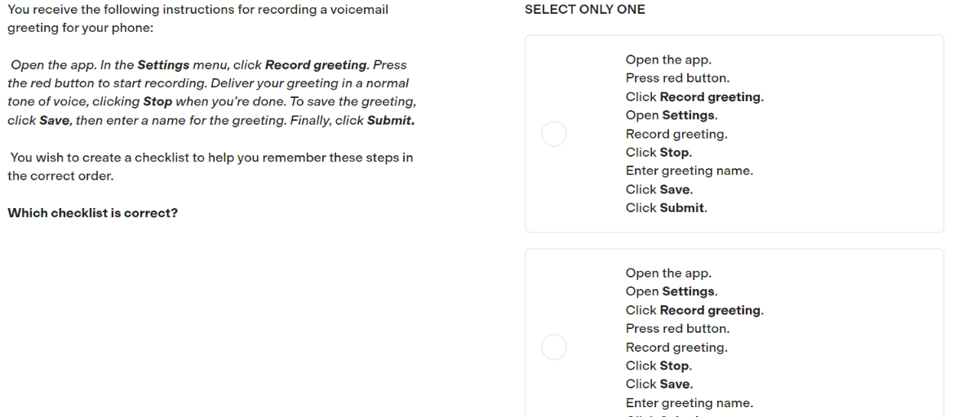Click 'Enter greeting name.' in the lower checklist card
980x417 pixels.
tap(689, 402)
